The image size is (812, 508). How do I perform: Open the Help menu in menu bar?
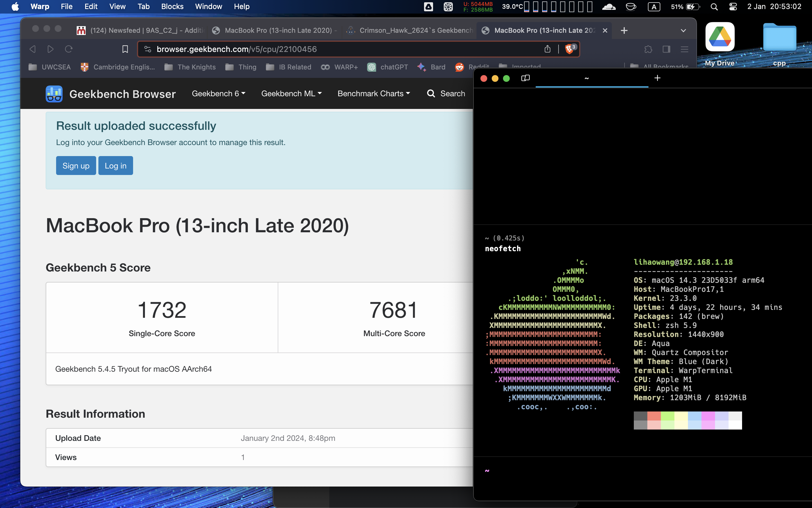(x=242, y=6)
